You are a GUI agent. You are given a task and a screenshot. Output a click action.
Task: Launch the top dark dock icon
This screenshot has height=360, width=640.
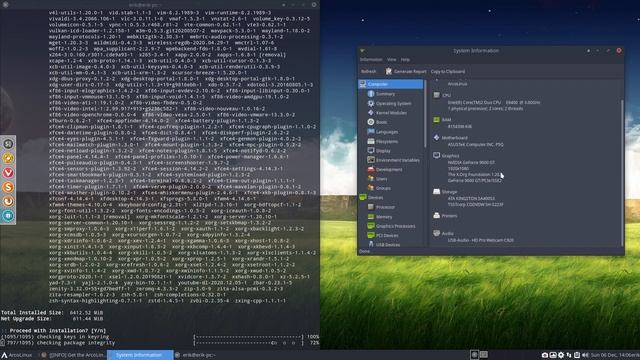click(8, 144)
